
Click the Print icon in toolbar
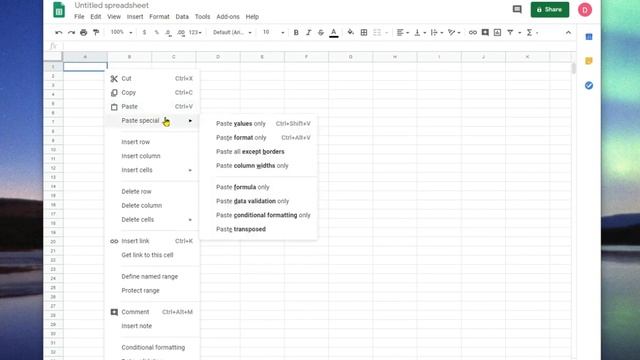point(83,33)
